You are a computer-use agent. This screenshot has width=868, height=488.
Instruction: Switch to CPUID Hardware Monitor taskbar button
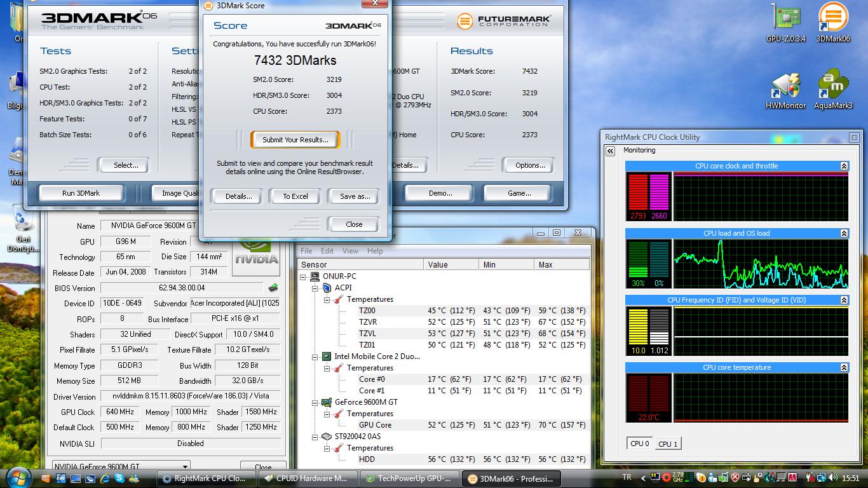point(308,478)
